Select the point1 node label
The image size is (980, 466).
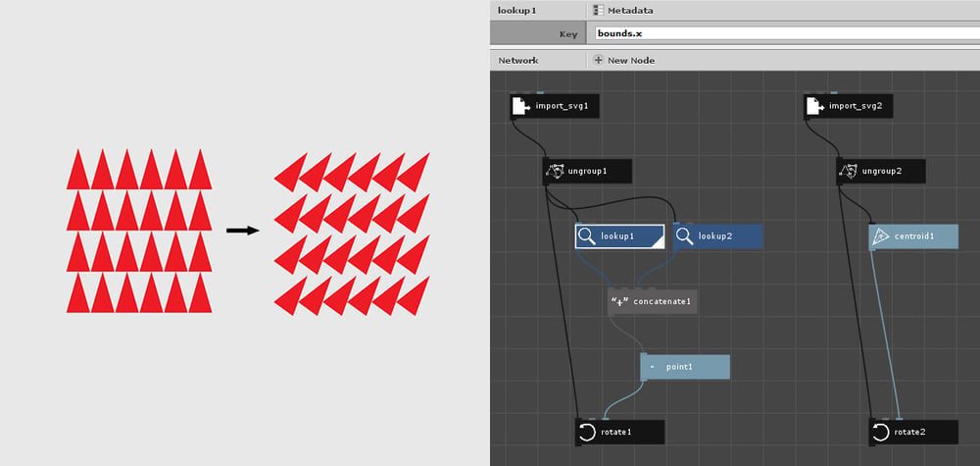[x=679, y=367]
